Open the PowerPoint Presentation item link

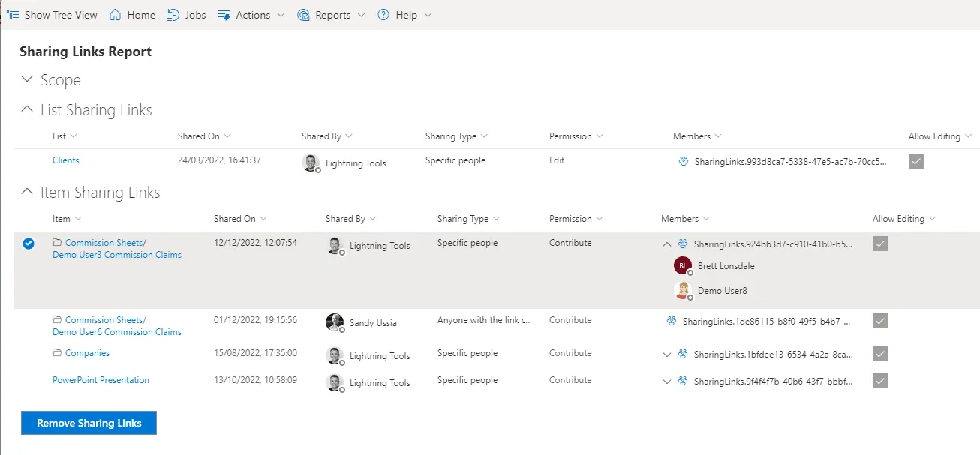(101, 380)
